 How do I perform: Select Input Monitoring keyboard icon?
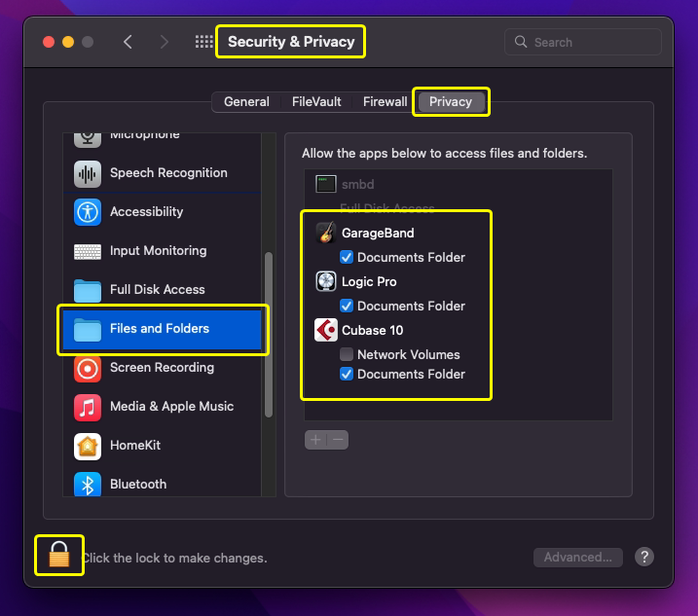pos(88,251)
